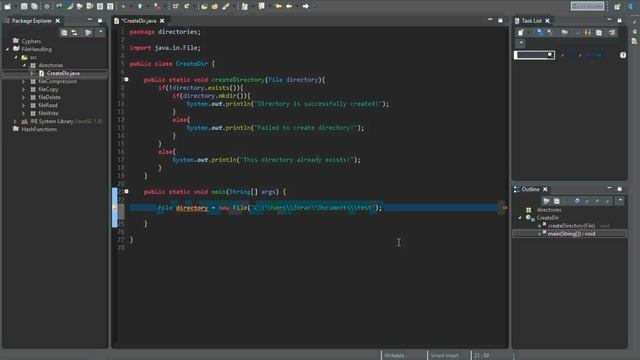Expand the JRE System Library node
This screenshot has height=360, width=640.
(x=16, y=122)
